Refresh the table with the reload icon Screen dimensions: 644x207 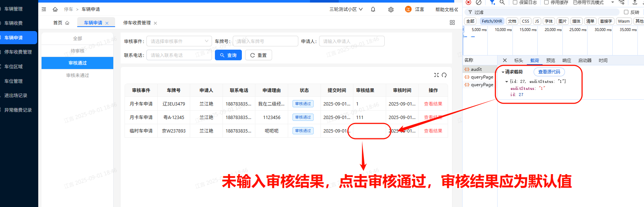pos(444,75)
